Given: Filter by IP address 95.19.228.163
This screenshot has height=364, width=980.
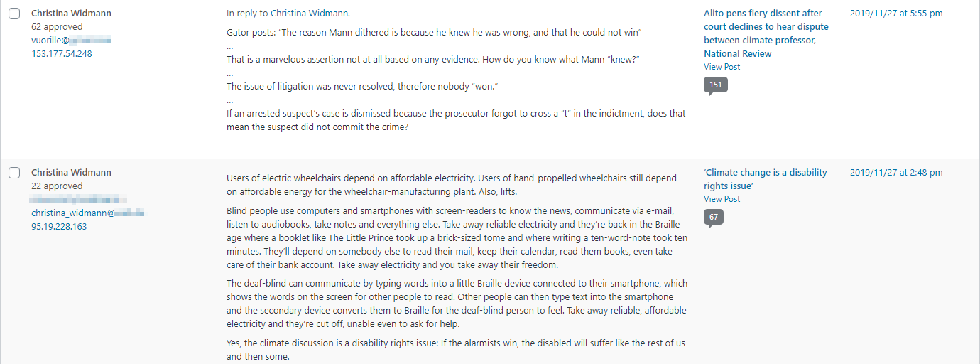Looking at the screenshot, I should click(59, 226).
